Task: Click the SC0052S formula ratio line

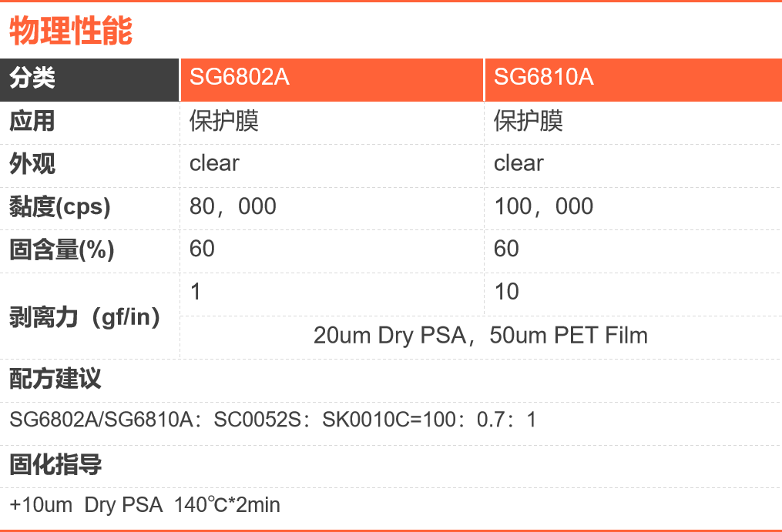Action: [x=273, y=420]
